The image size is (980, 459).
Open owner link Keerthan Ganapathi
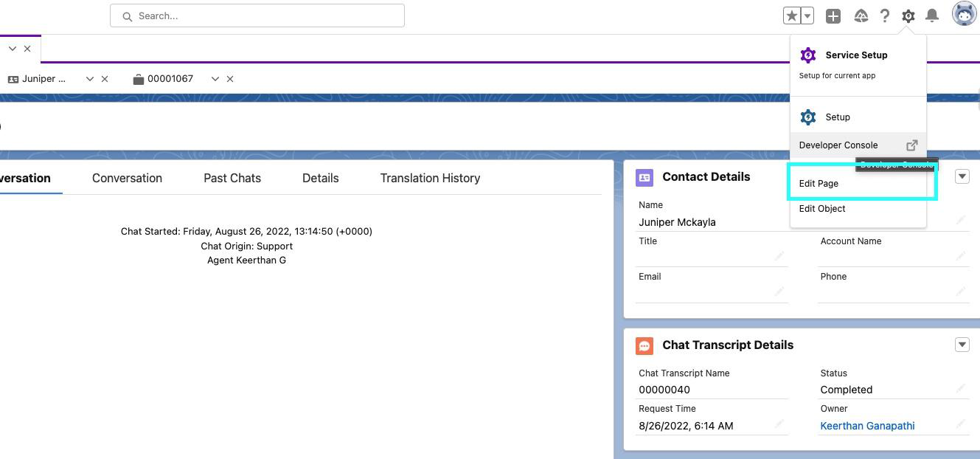pos(867,426)
